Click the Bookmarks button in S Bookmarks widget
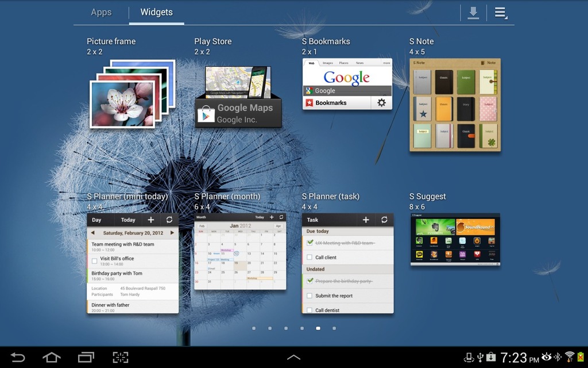Viewport: 588px width, 368px height. point(336,102)
